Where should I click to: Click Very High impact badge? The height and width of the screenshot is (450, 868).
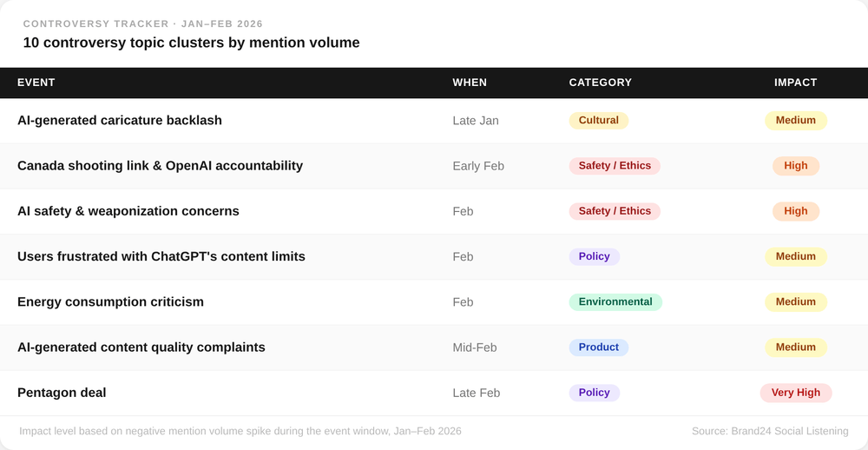795,393
